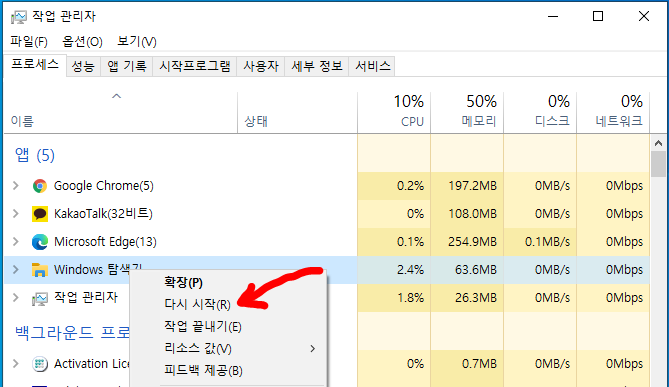
Task: Click the 작업 관리자 row icon
Action: tap(40, 298)
